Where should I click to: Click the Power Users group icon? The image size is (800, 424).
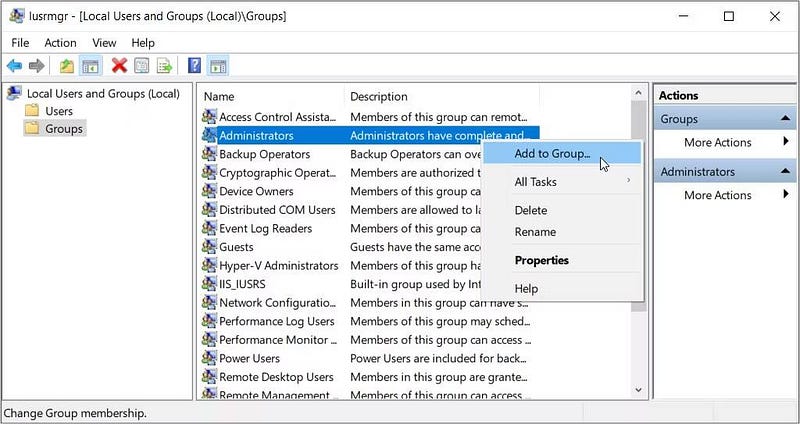pyautogui.click(x=209, y=358)
